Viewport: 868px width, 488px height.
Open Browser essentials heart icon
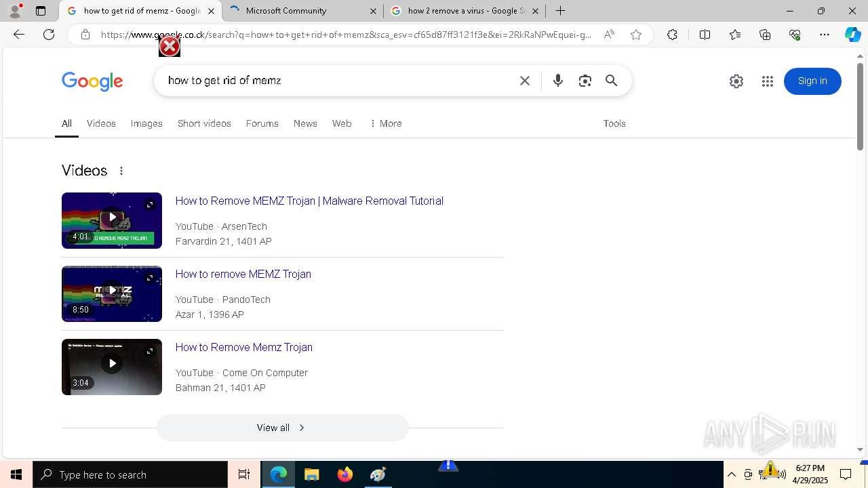pyautogui.click(x=795, y=35)
